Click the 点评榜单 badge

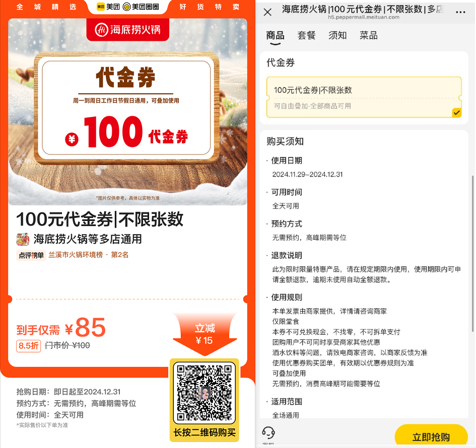(x=31, y=255)
